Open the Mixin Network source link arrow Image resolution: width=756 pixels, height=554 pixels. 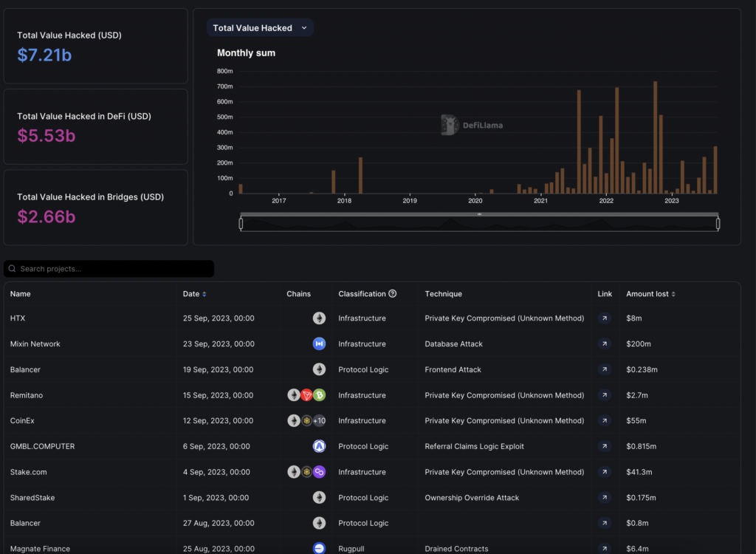(604, 343)
